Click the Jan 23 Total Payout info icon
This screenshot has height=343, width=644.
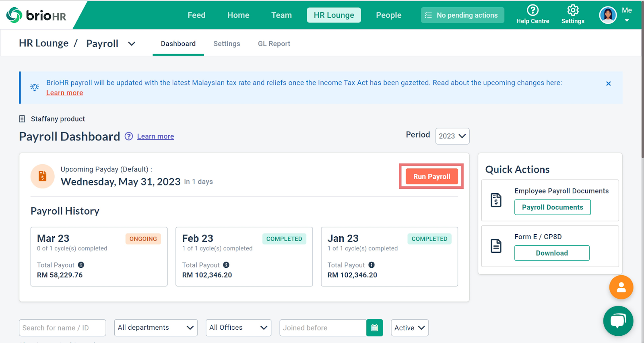click(x=372, y=265)
